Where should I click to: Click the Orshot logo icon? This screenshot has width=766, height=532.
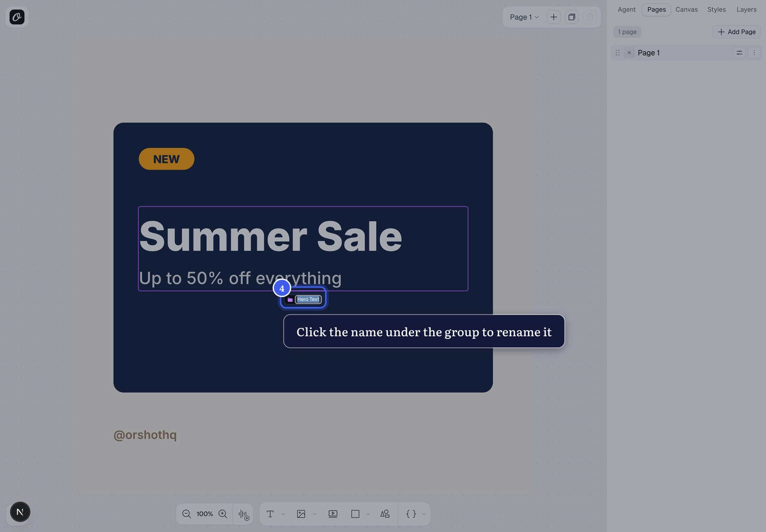17,17
